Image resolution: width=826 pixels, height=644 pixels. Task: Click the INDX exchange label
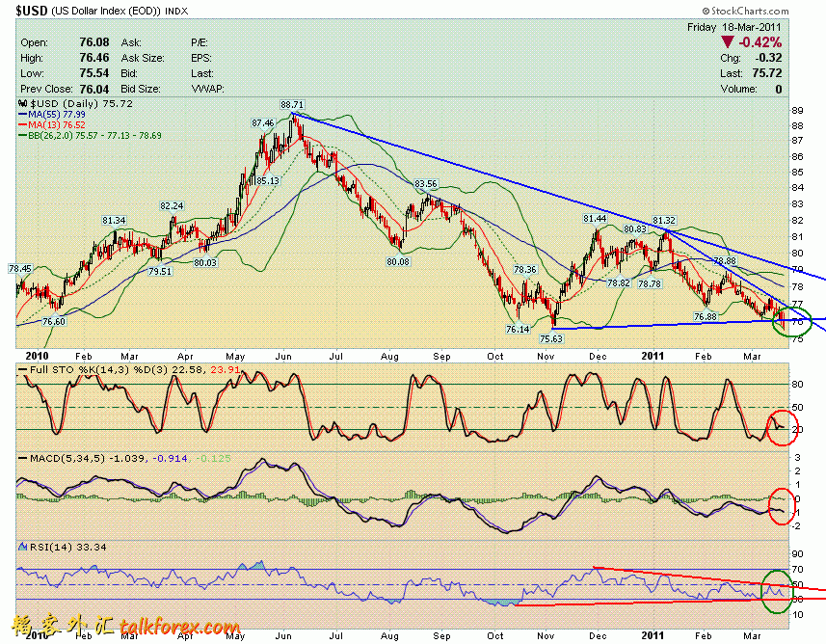pyautogui.click(x=176, y=11)
